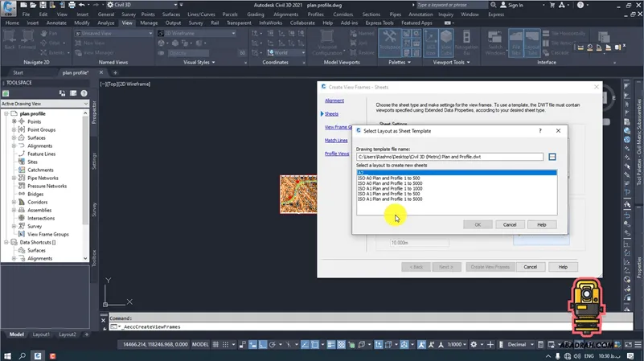Click the Corridors icon in the Prospector tree

click(23, 202)
